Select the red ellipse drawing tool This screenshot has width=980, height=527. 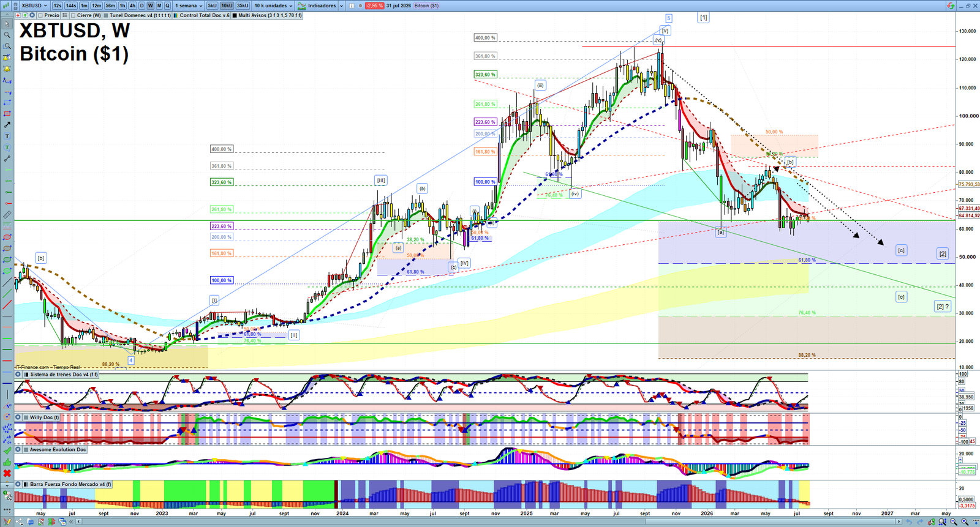point(7,237)
